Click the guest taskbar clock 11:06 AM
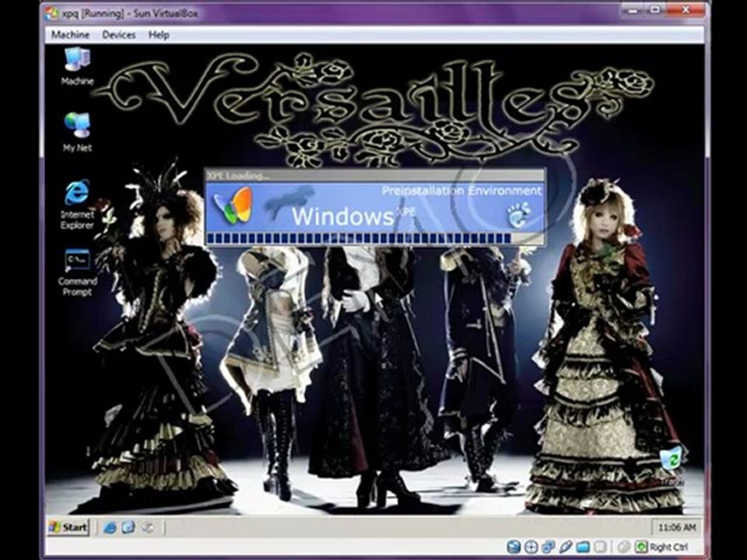The width and height of the screenshot is (747, 560). click(676, 527)
